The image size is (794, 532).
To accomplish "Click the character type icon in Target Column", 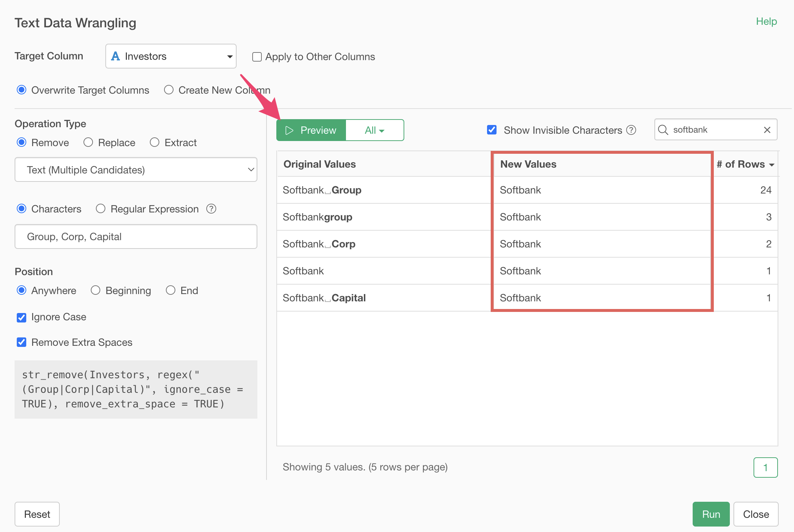I will [x=115, y=56].
